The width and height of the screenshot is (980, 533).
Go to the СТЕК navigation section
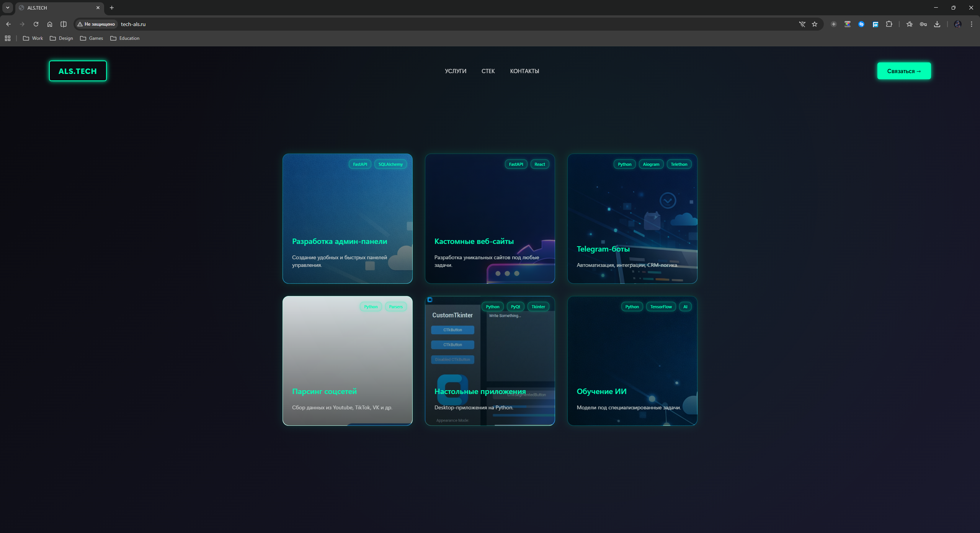click(488, 71)
